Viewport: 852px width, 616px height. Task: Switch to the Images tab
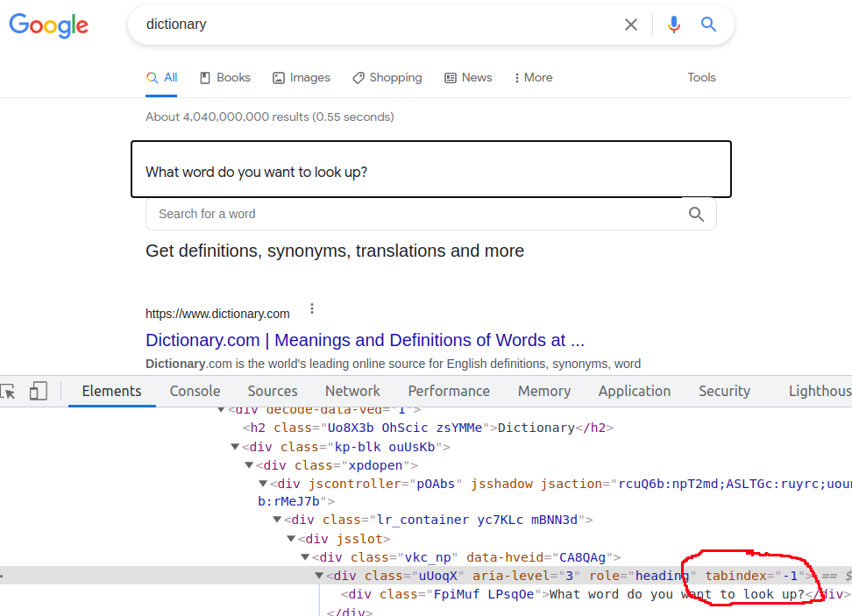[x=301, y=78]
